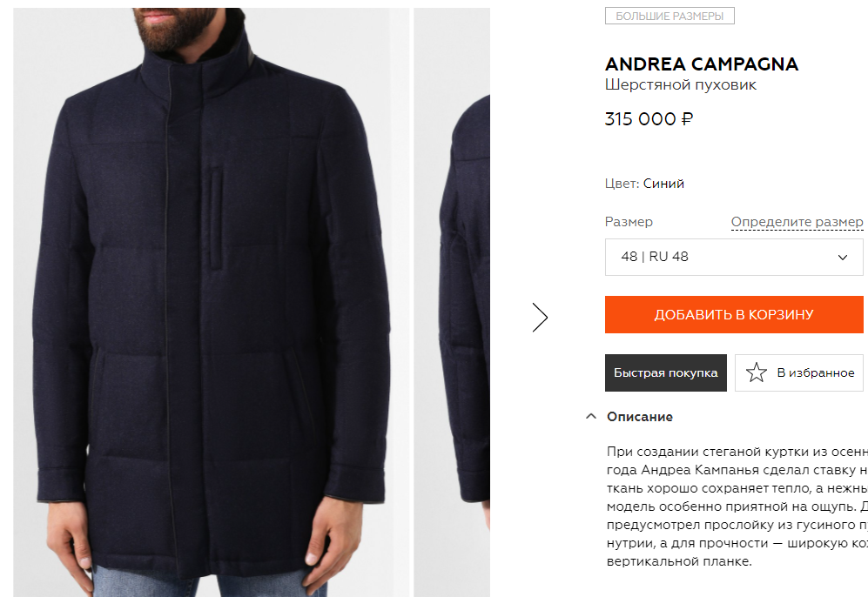Click the Описание section heading
868x597 pixels.
point(639,417)
